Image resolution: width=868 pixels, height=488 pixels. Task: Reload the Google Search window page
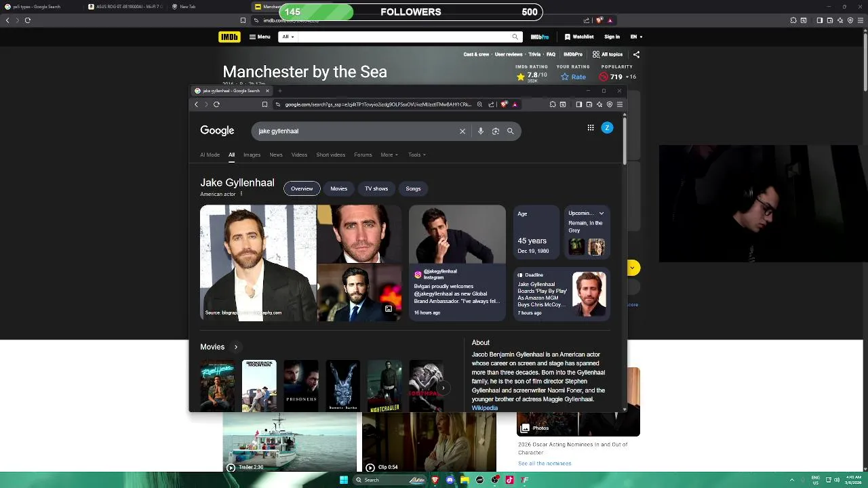point(216,104)
